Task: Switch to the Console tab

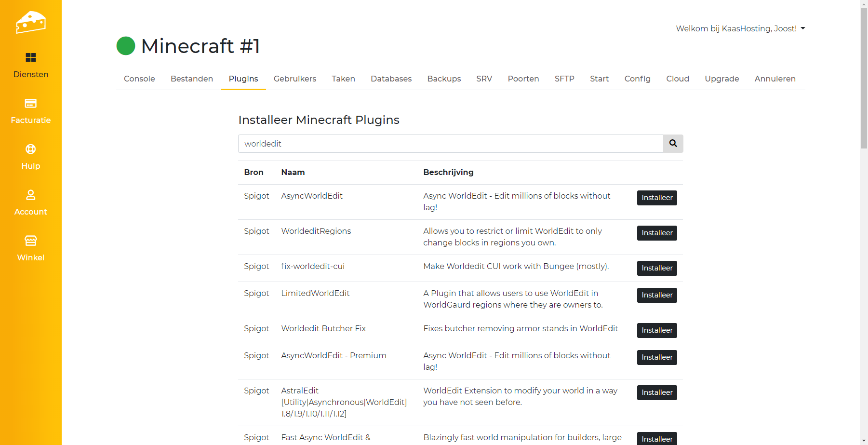Action: (x=139, y=79)
